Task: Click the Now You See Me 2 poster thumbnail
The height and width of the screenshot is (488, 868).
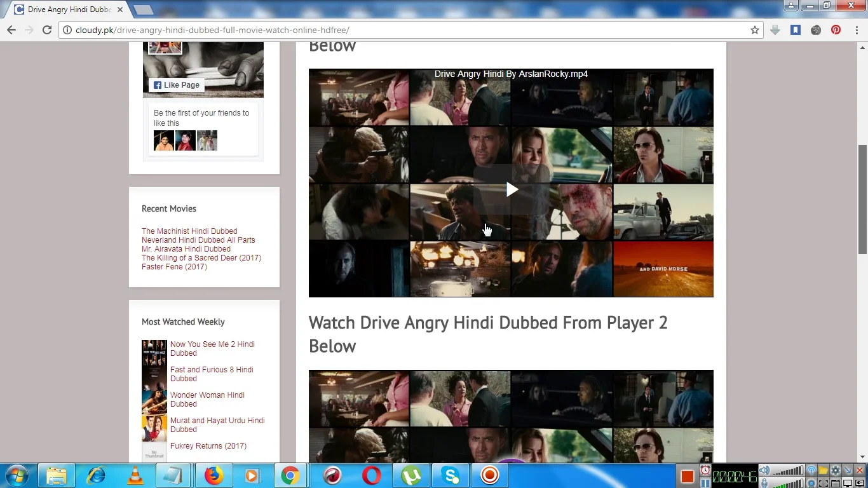Action: 154,353
